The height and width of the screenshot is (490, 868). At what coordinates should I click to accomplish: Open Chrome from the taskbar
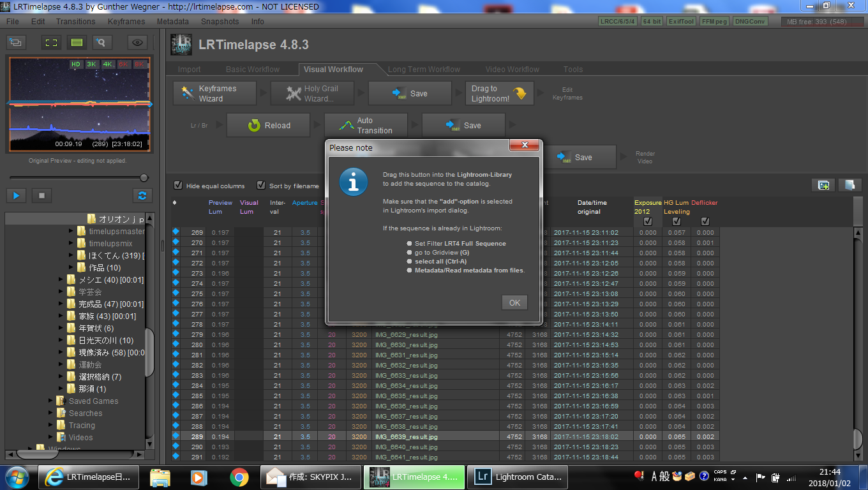pos(239,477)
